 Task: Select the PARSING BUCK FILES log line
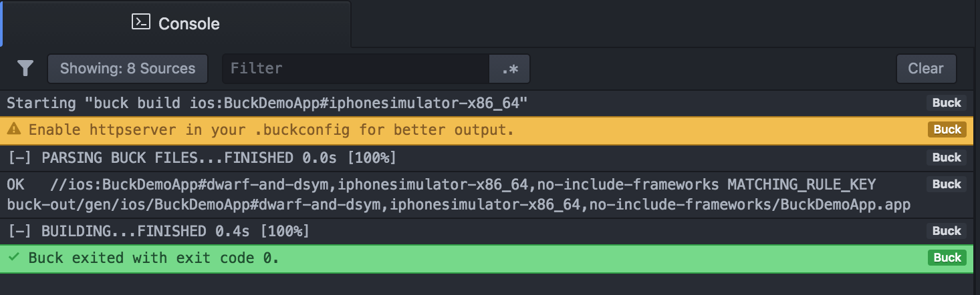202,158
